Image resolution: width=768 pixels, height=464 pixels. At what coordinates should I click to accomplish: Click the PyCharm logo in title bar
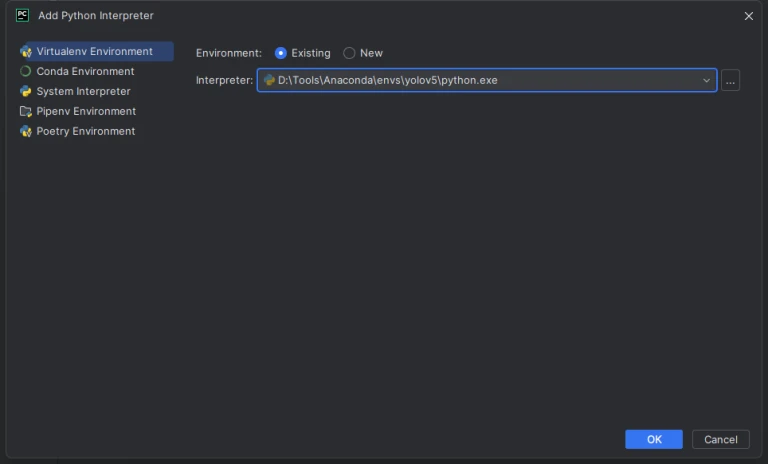click(23, 16)
